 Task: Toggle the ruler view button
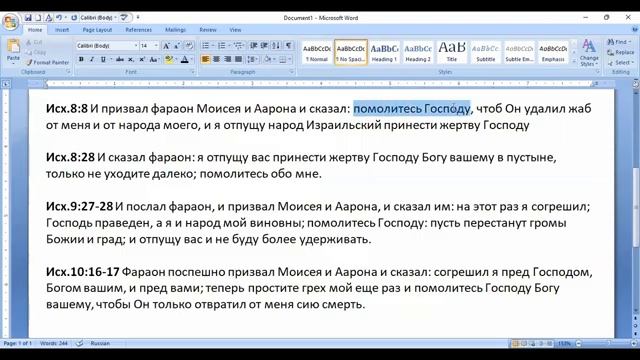point(636,84)
